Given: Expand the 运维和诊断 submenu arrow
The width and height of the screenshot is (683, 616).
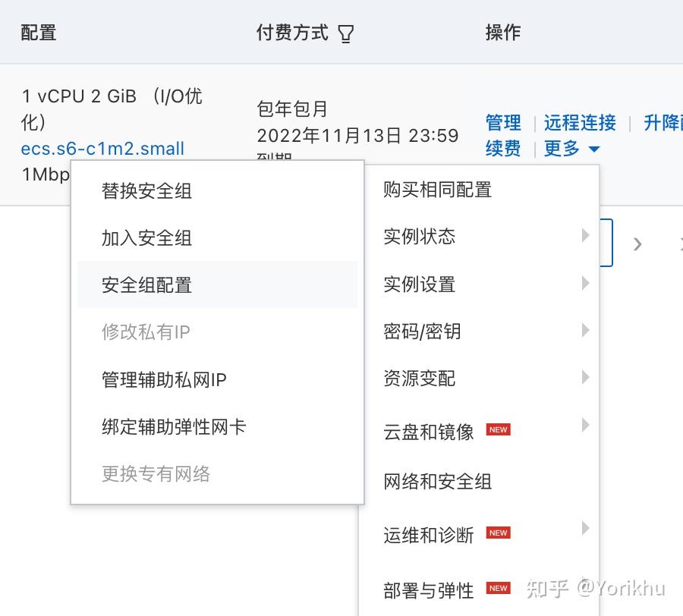Looking at the screenshot, I should [x=585, y=528].
